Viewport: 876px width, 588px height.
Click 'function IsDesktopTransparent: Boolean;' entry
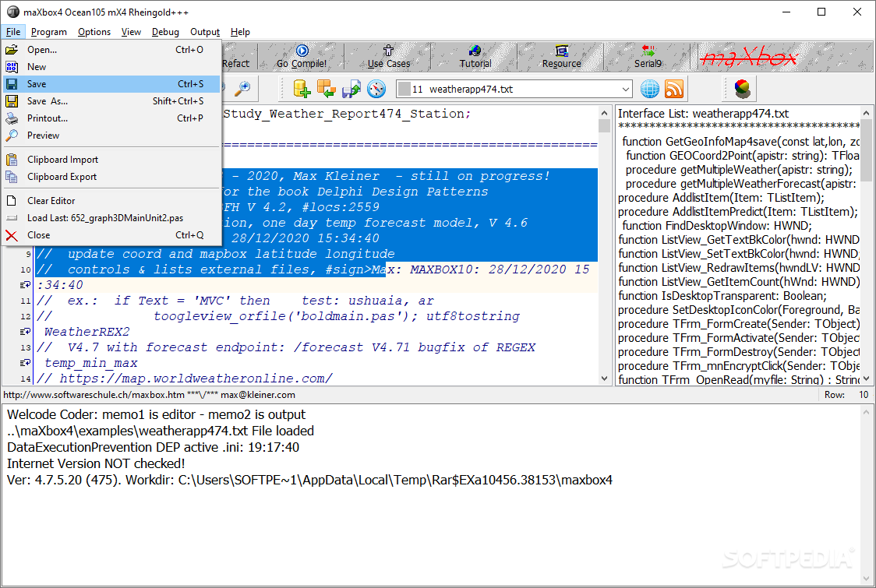[x=722, y=296]
